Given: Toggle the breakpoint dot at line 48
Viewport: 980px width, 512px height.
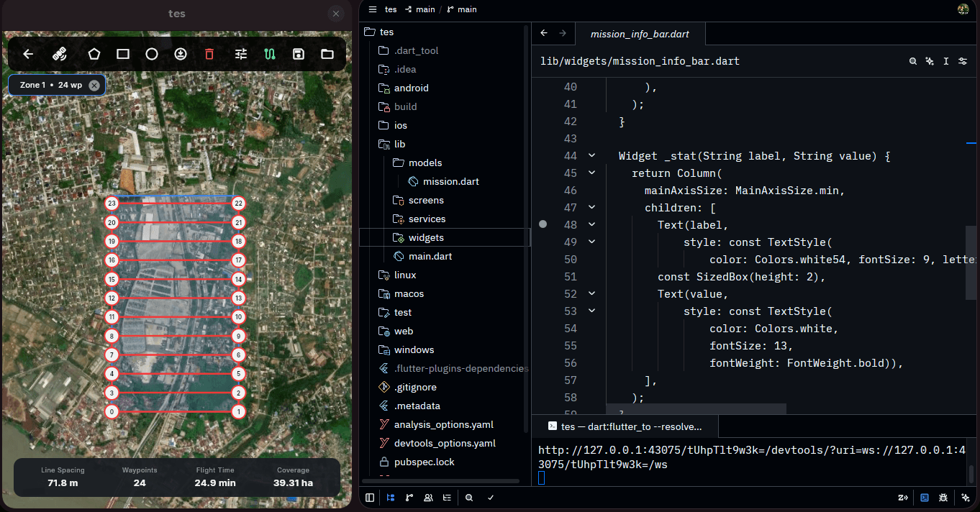Looking at the screenshot, I should coord(543,224).
